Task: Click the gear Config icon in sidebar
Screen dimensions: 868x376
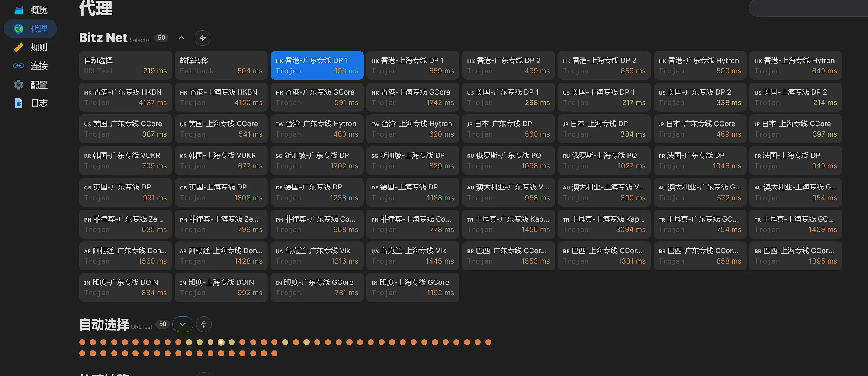Action: tap(19, 85)
